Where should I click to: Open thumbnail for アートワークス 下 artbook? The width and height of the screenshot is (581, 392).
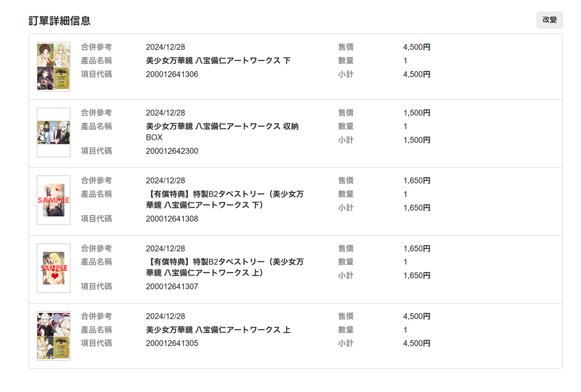pos(54,67)
